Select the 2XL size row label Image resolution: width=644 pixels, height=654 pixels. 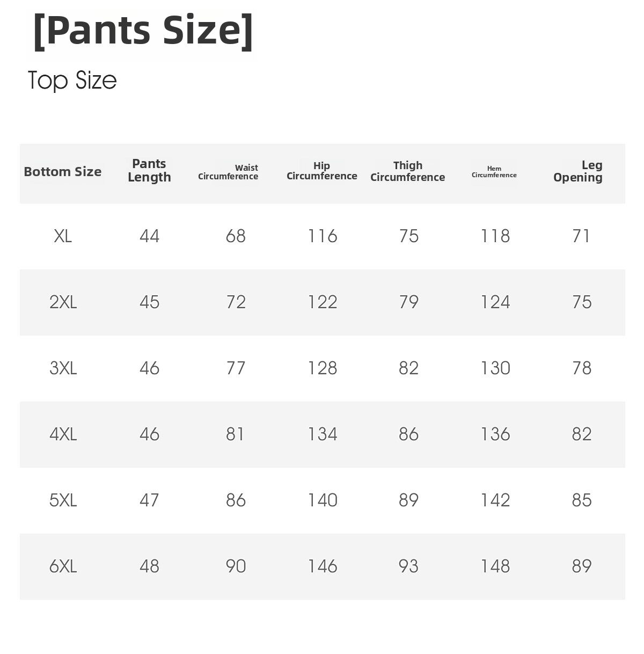(x=63, y=302)
